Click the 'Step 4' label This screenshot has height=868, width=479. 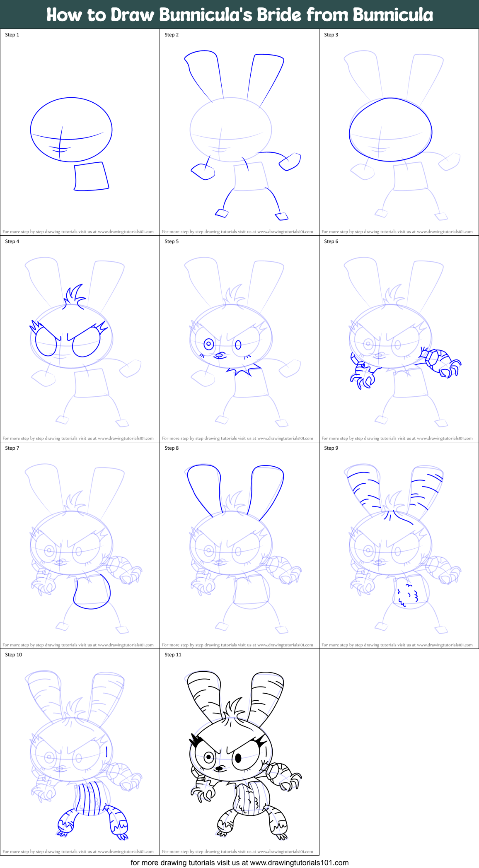pyautogui.click(x=12, y=241)
